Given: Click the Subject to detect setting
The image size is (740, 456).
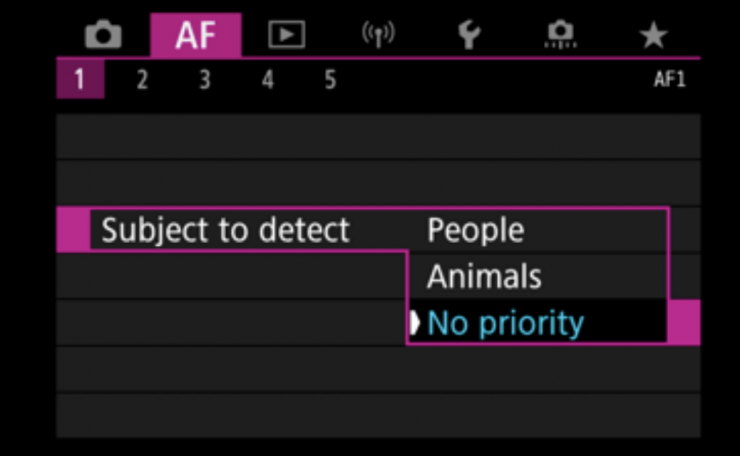Looking at the screenshot, I should coord(226,230).
